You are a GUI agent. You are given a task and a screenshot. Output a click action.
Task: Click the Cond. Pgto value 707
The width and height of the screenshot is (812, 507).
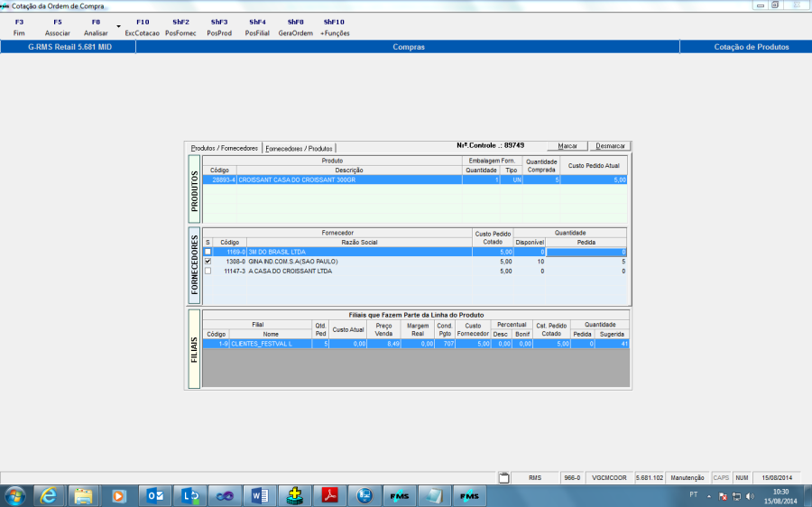445,344
